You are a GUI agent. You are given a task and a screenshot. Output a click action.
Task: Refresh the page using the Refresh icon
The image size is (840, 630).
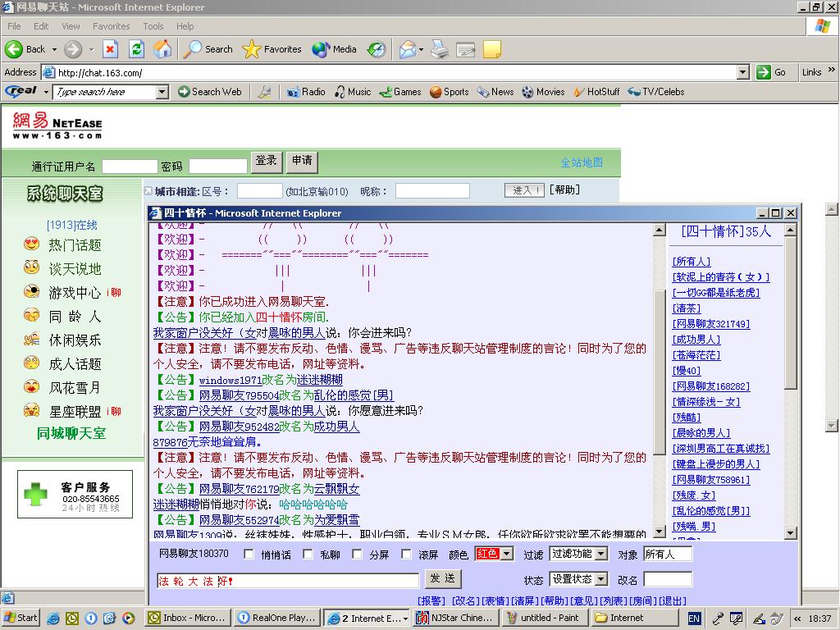[137, 49]
